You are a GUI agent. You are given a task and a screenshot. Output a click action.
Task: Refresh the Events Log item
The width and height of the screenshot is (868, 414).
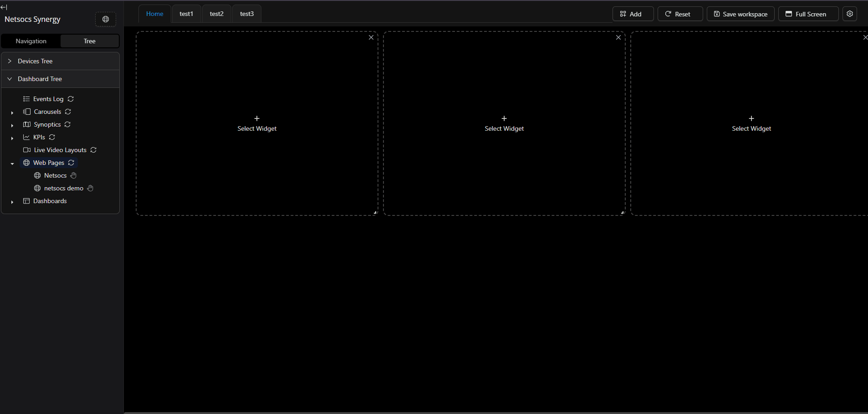click(x=71, y=99)
